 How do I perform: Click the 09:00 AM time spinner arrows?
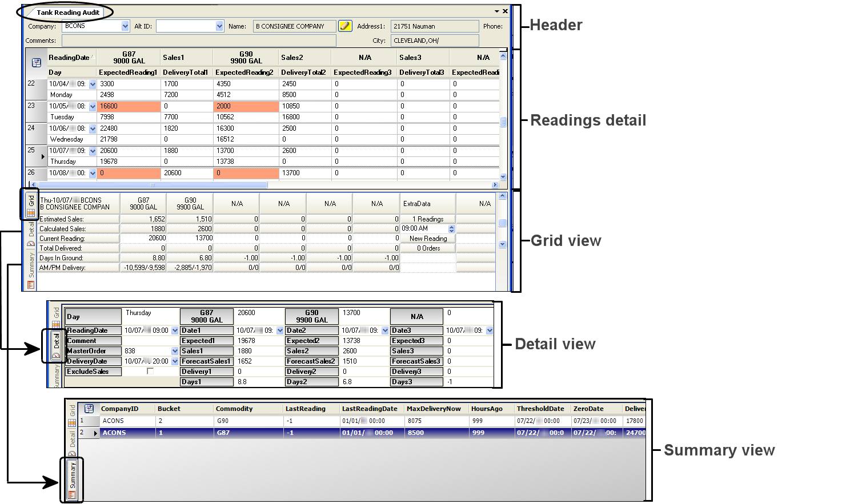pos(452,229)
